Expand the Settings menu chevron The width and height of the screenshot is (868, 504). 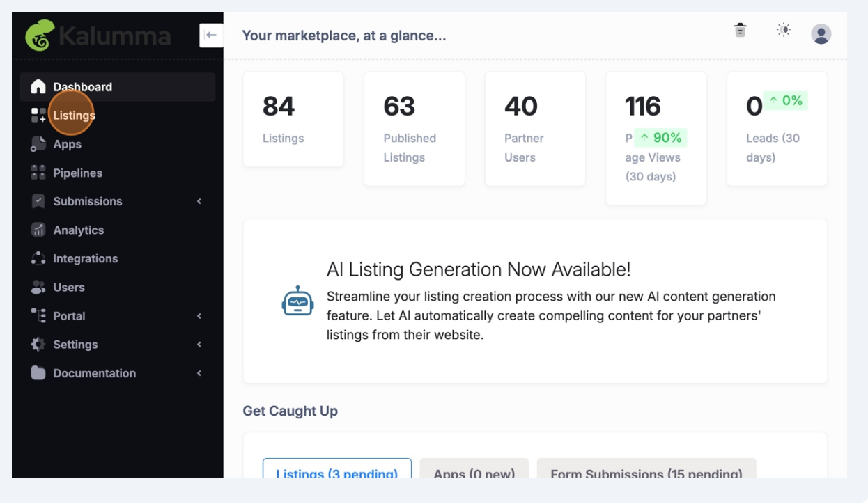point(199,344)
